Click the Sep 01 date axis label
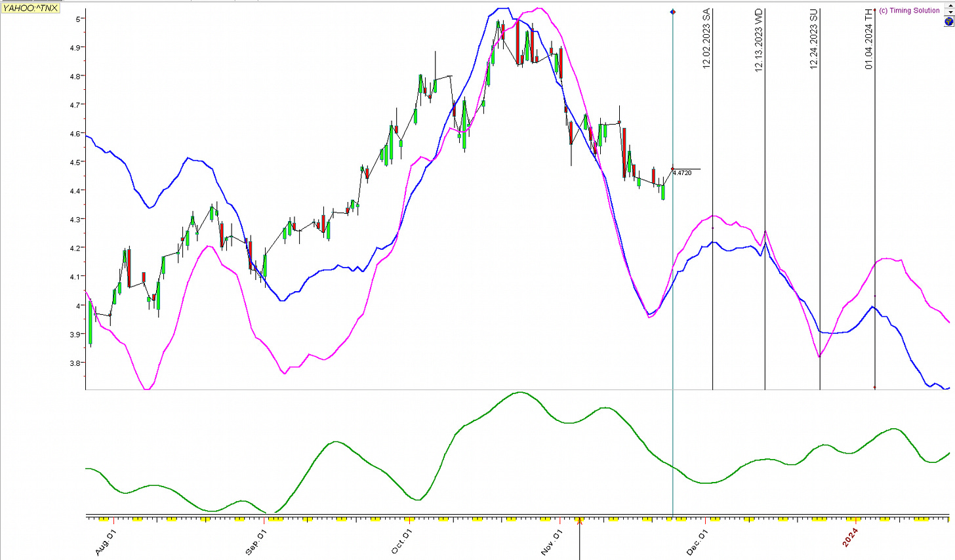 [x=256, y=542]
